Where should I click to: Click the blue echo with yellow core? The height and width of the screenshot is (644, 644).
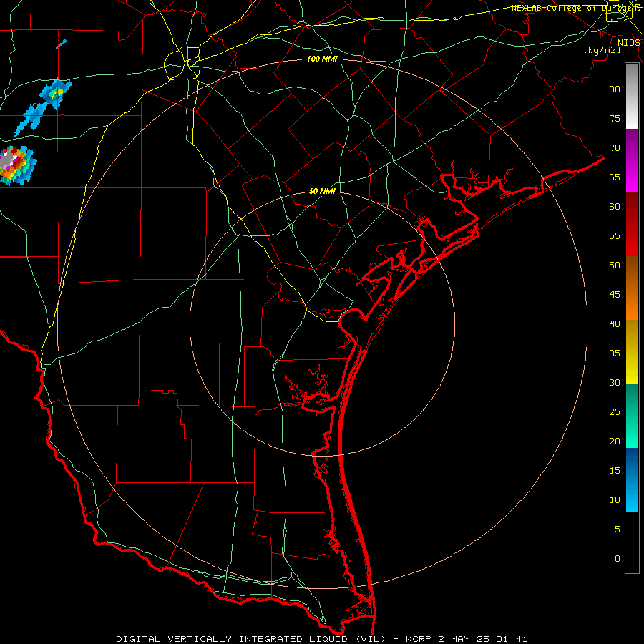[55, 94]
